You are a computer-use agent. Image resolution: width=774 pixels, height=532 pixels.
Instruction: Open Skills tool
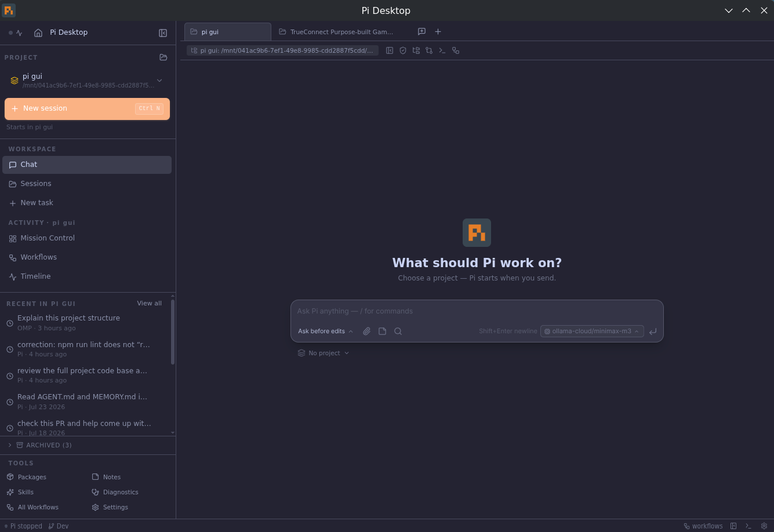click(20, 492)
